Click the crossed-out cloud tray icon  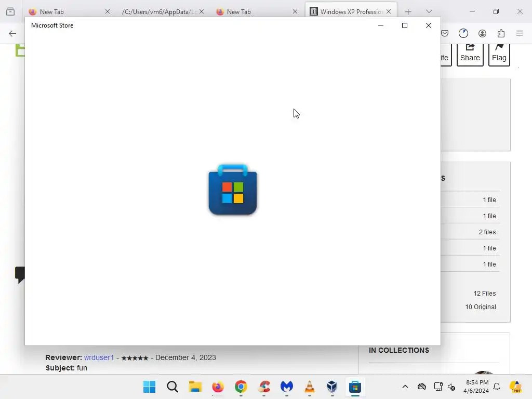click(422, 387)
